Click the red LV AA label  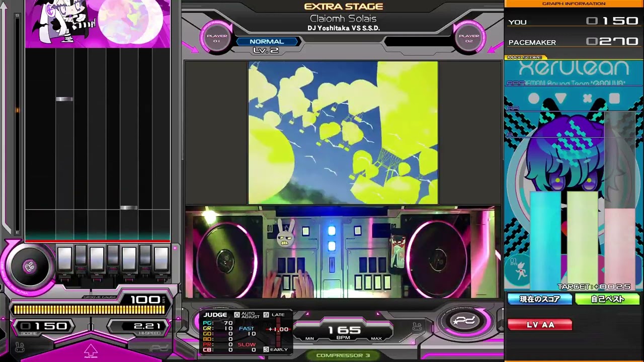tap(540, 325)
